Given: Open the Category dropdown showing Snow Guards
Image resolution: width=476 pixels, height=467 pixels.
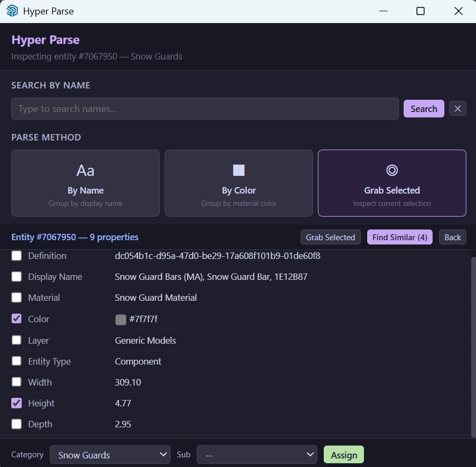Looking at the screenshot, I should pos(110,454).
